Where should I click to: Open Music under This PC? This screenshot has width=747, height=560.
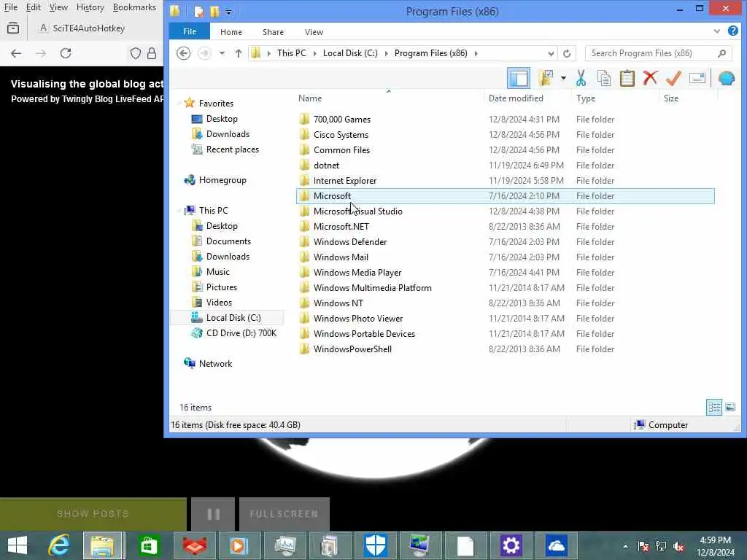(x=217, y=272)
